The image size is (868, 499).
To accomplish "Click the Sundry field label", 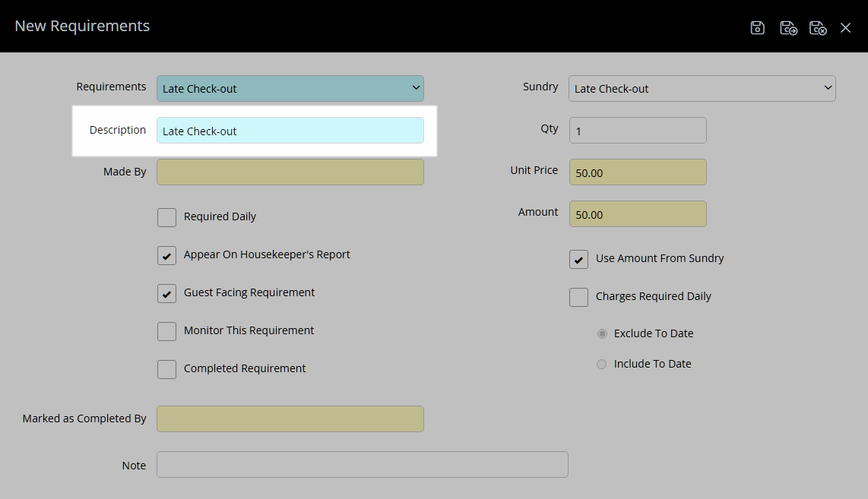I will tap(540, 87).
